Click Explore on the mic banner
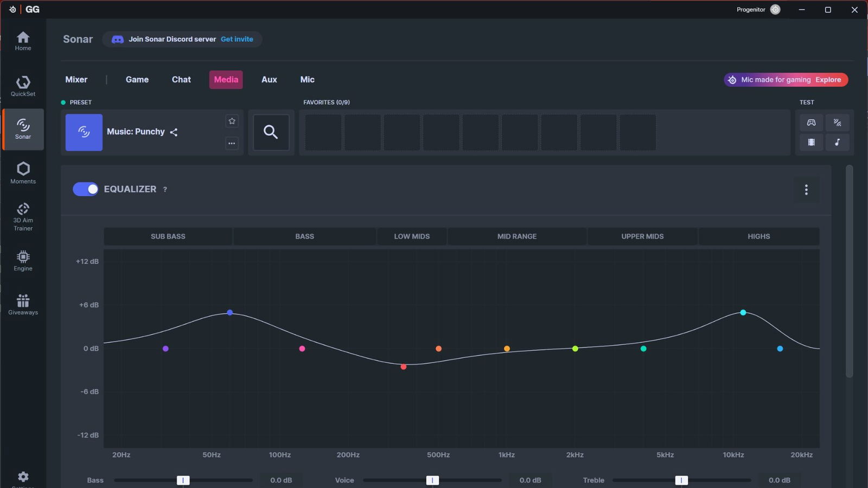 click(x=828, y=80)
